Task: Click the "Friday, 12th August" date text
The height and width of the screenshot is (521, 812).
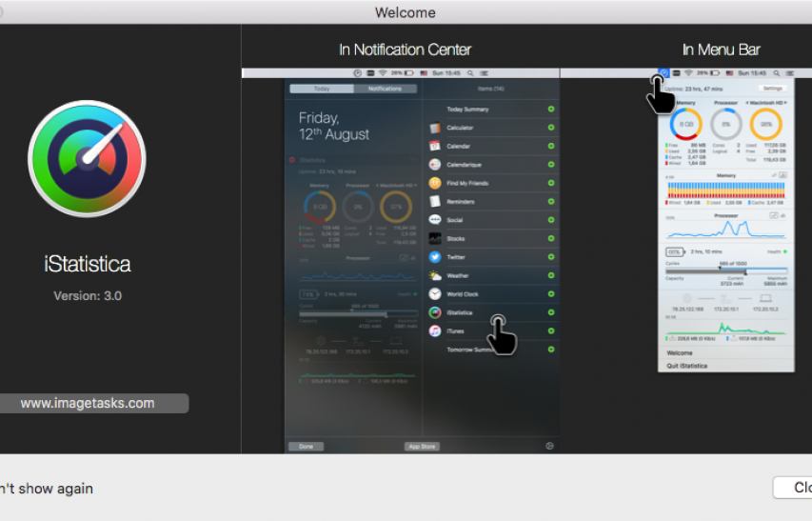Action: coord(334,126)
